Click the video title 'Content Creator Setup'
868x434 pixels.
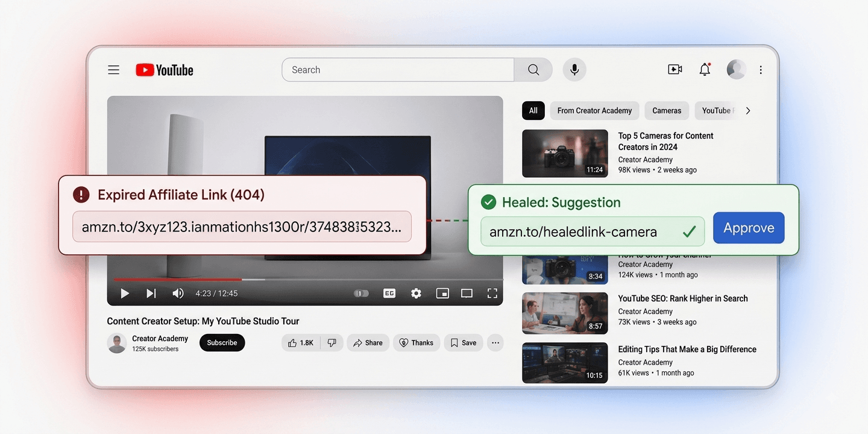pyautogui.click(x=203, y=321)
